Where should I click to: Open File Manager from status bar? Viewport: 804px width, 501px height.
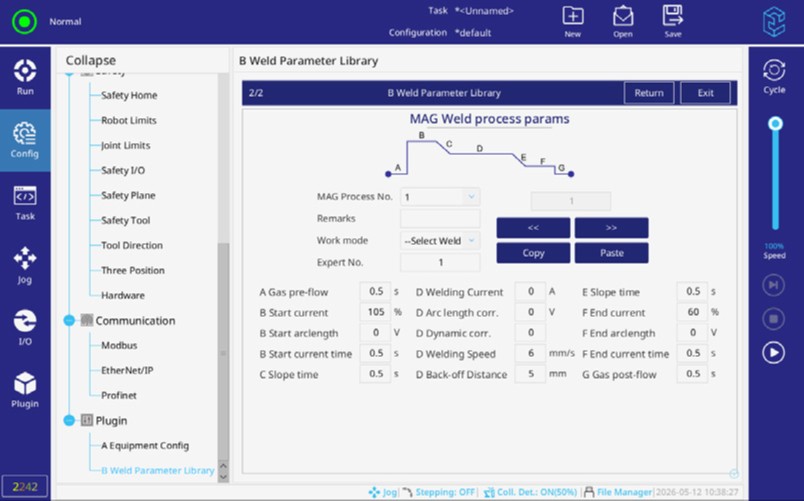click(618, 492)
